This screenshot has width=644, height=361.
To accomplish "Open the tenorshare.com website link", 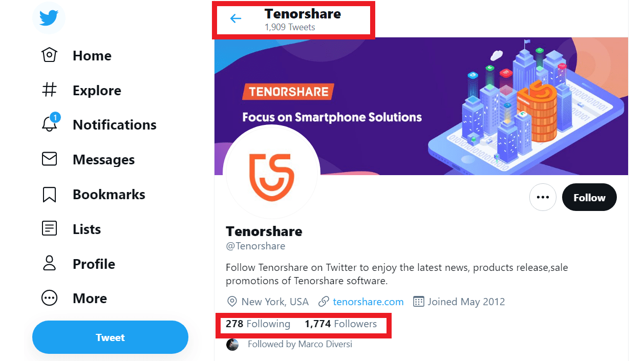I will 368,302.
